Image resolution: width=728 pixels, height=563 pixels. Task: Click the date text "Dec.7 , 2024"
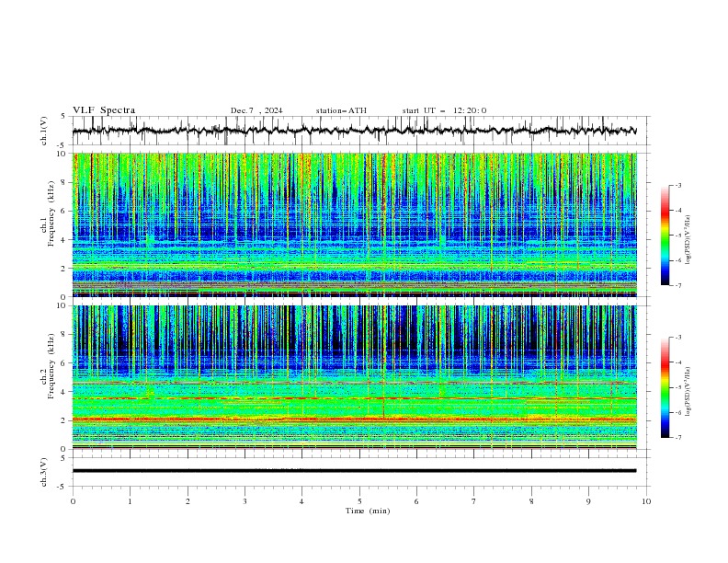coord(256,110)
